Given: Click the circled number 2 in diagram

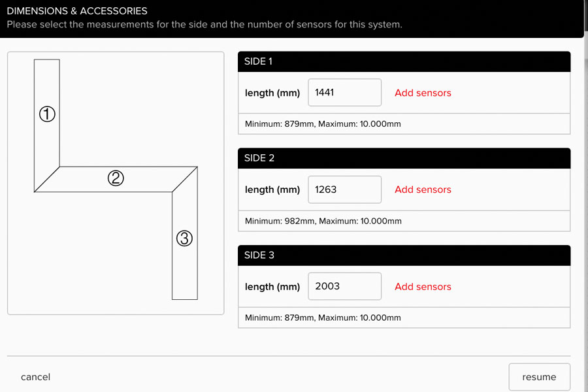Looking at the screenshot, I should coord(116,178).
